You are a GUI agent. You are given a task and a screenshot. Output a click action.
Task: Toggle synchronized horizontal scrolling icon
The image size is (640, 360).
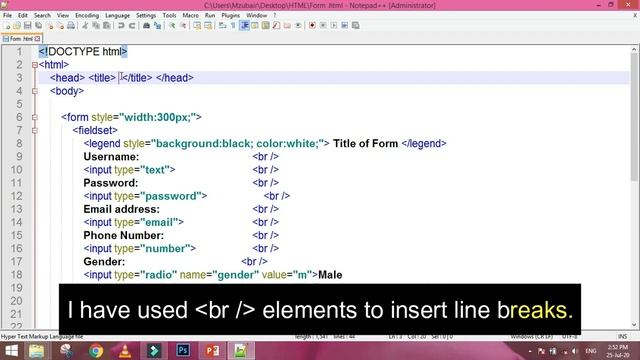(x=208, y=25)
